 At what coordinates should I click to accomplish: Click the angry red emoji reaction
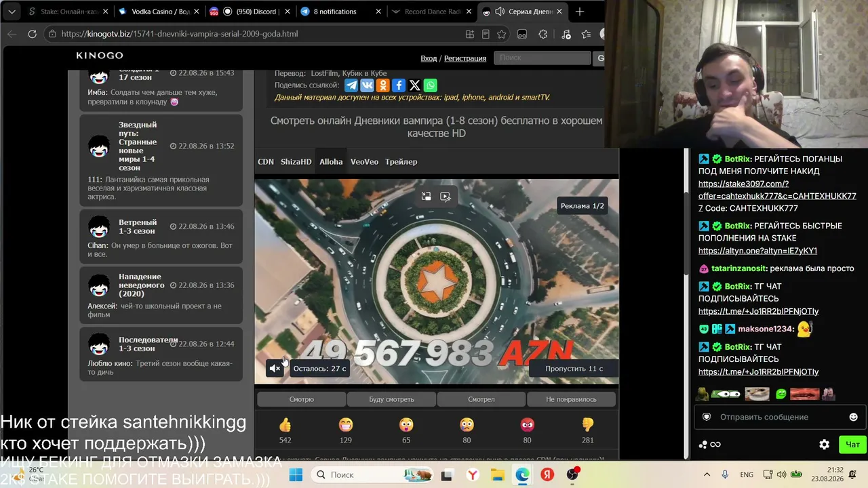[x=527, y=425]
